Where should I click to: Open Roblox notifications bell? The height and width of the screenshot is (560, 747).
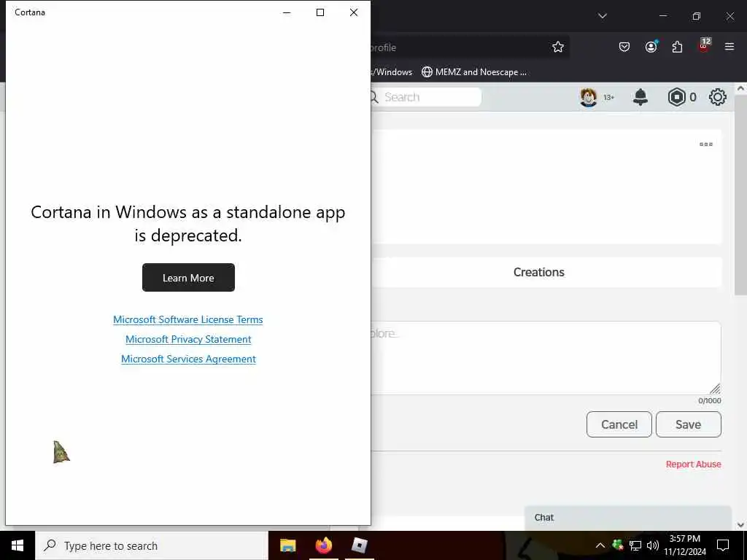(x=640, y=97)
